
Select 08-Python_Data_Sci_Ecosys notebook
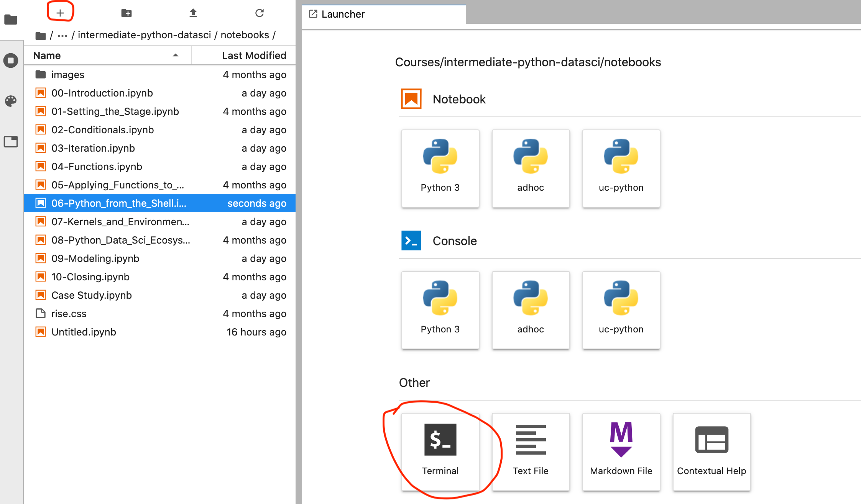point(159,240)
